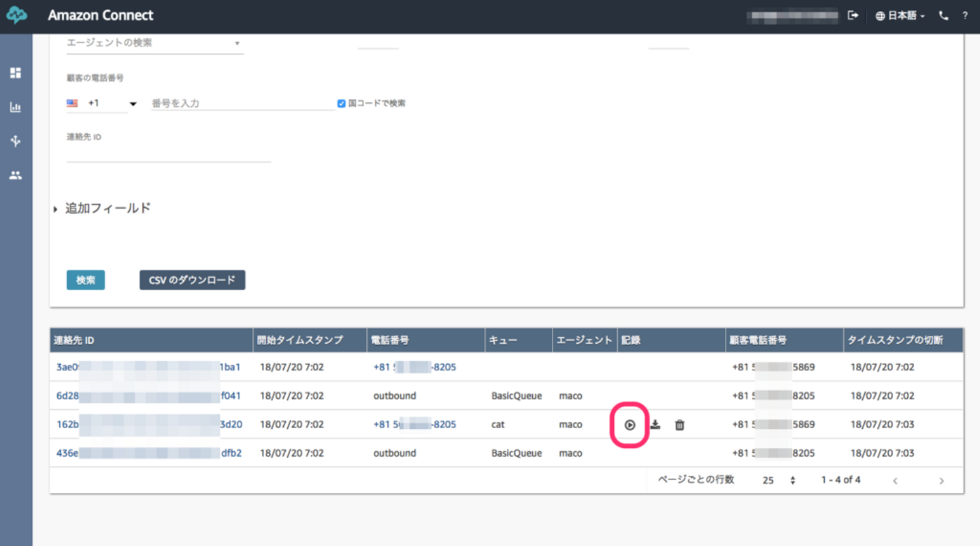The height and width of the screenshot is (546, 980).
Task: Play the recording for the cat queue contact
Action: click(x=630, y=425)
